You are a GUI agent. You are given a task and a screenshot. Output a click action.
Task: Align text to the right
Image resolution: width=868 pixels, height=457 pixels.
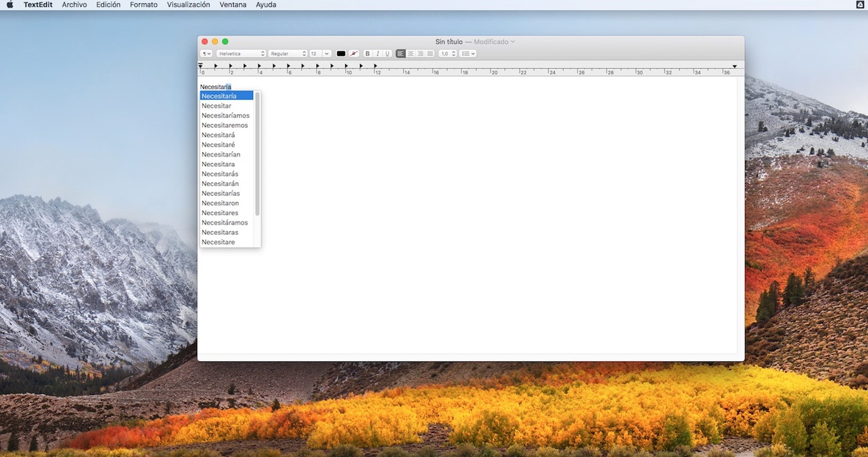pyautogui.click(x=420, y=54)
